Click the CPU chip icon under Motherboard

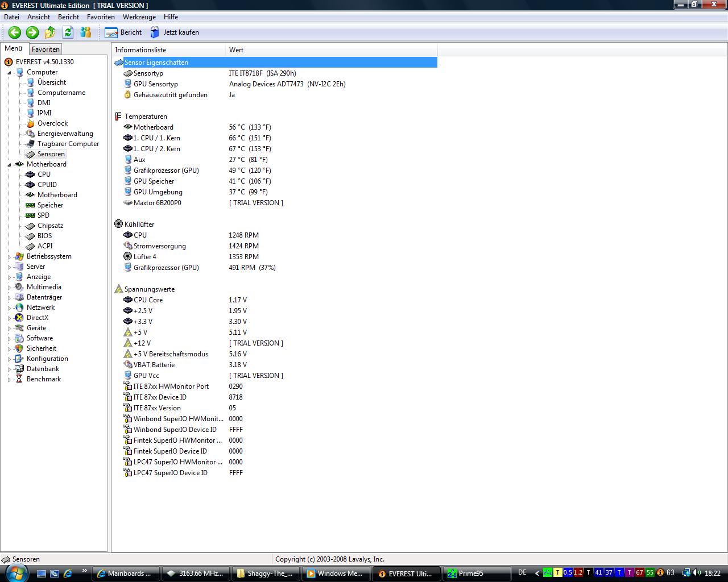(x=30, y=174)
